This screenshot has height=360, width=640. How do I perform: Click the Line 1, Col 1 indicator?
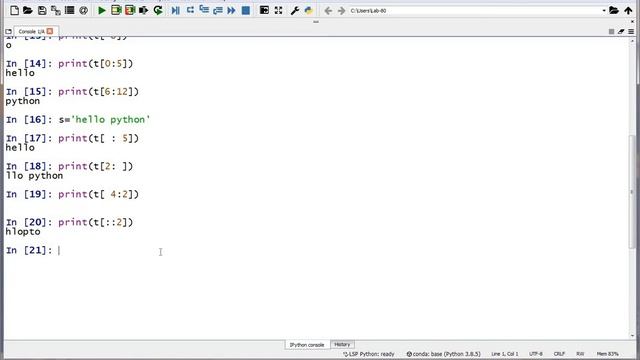504,354
